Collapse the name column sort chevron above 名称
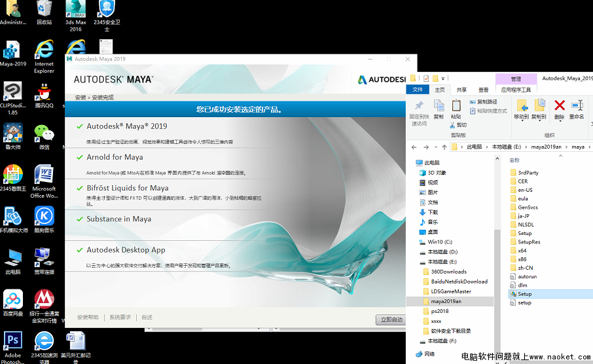This screenshot has height=364, width=593. pyautogui.click(x=561, y=156)
